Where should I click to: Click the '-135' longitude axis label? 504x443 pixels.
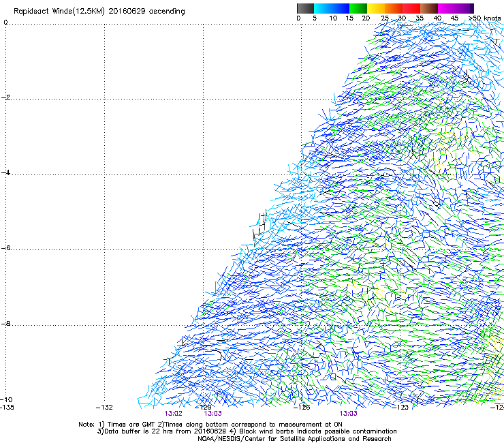7,408
